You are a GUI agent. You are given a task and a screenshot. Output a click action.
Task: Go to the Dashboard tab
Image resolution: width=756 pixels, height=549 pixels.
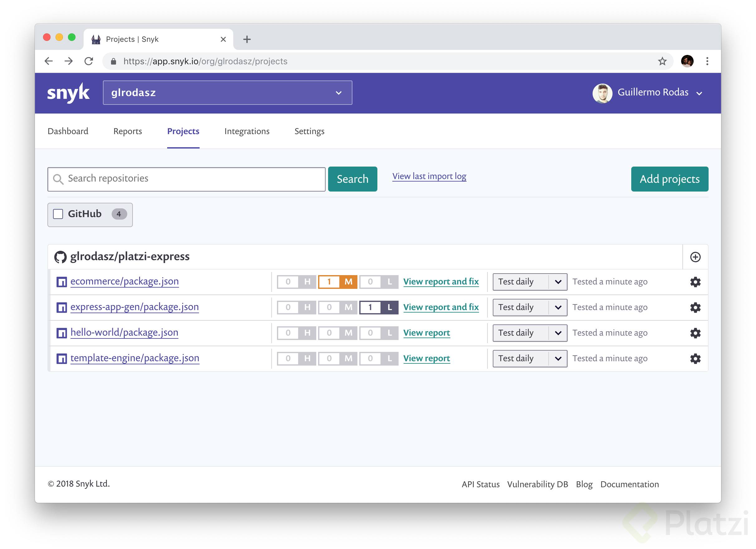coord(68,131)
